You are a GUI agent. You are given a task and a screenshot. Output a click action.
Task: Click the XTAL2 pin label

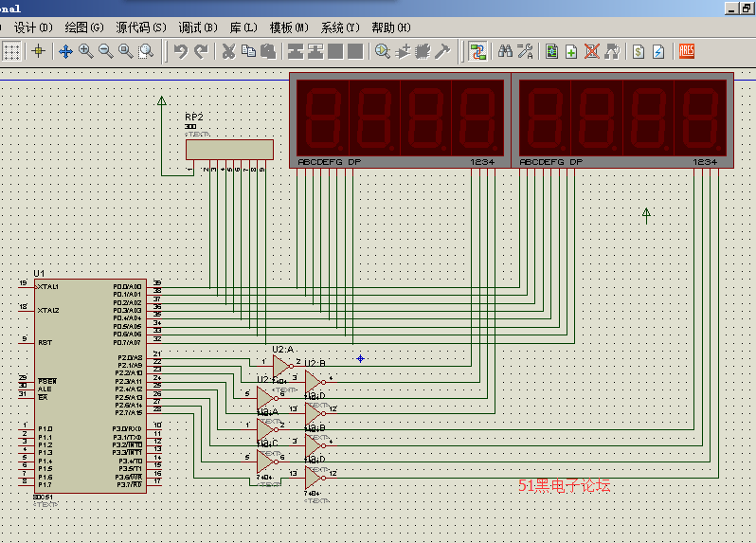48,310
